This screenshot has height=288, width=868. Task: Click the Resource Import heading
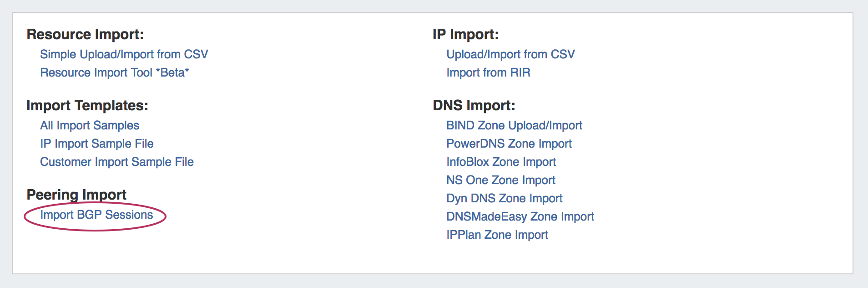click(x=85, y=34)
